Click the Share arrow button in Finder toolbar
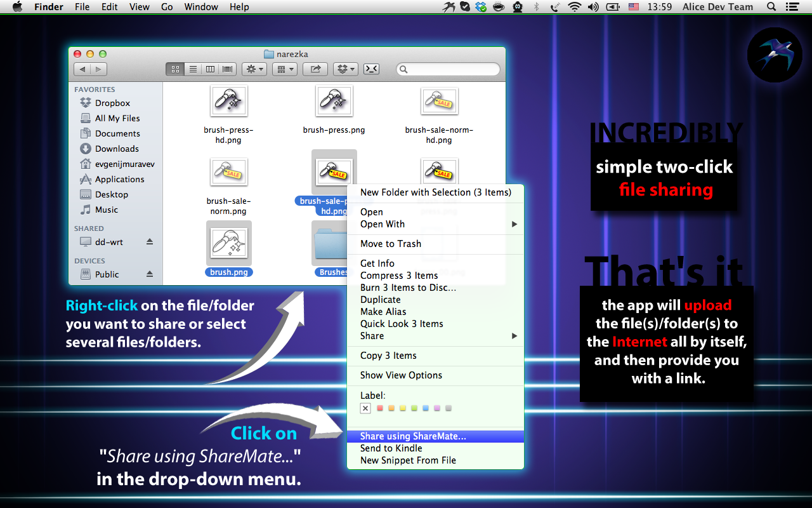 point(315,69)
